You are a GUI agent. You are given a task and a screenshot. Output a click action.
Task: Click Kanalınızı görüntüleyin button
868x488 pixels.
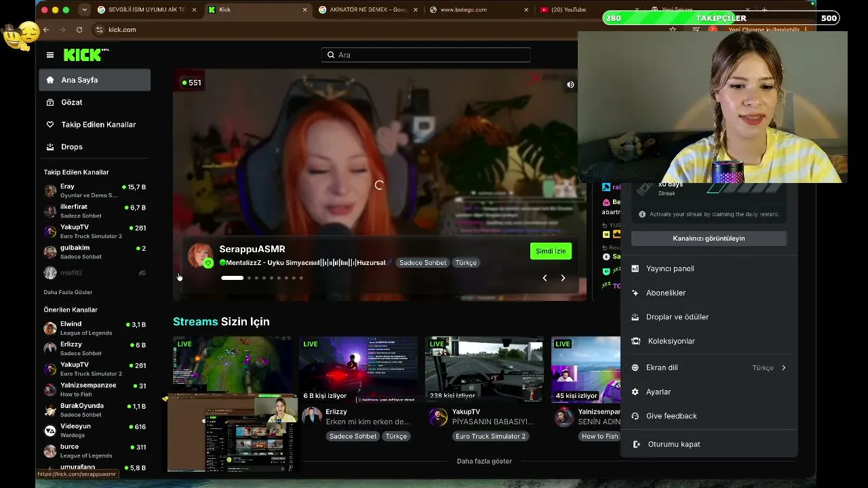[x=709, y=239]
